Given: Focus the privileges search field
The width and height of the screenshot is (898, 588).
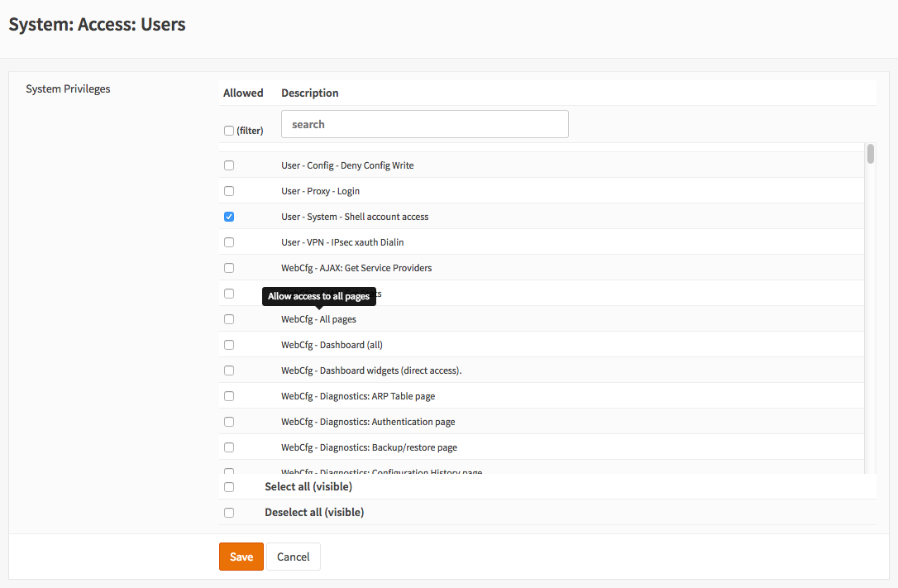Looking at the screenshot, I should click(424, 124).
